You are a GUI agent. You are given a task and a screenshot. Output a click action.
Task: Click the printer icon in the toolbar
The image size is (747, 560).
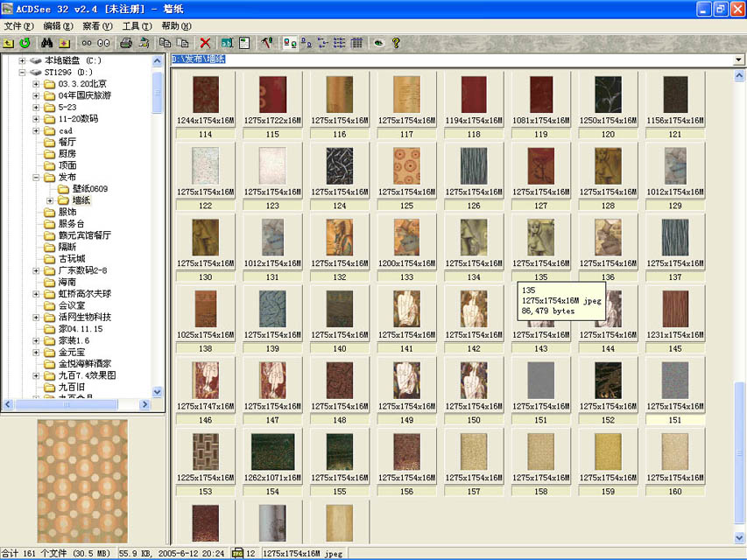click(126, 42)
